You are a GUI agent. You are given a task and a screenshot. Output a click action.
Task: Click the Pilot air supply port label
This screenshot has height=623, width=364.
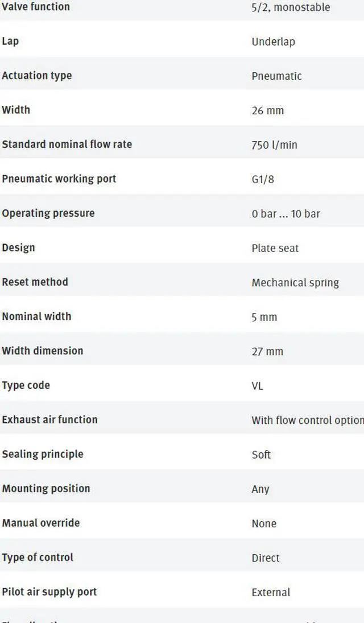click(49, 592)
